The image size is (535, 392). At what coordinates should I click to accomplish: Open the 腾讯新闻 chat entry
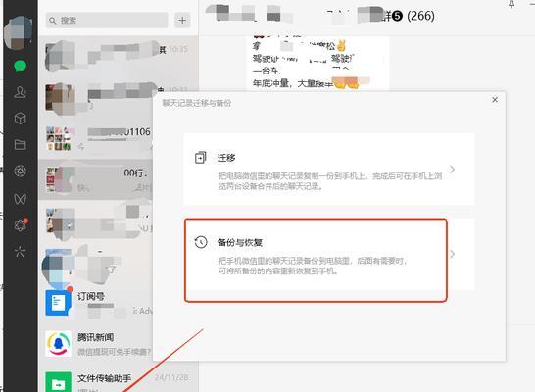tap(99, 344)
